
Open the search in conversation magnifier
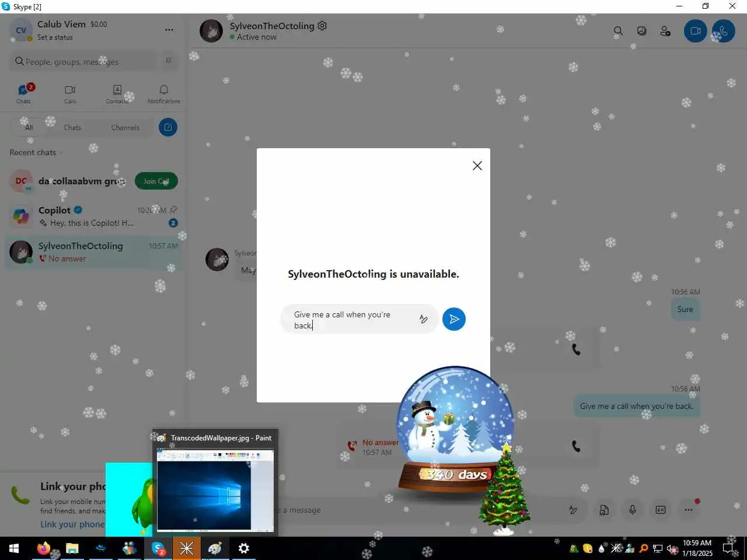pyautogui.click(x=618, y=31)
